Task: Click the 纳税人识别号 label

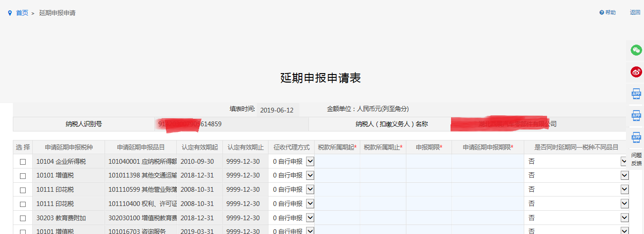Action: point(84,124)
